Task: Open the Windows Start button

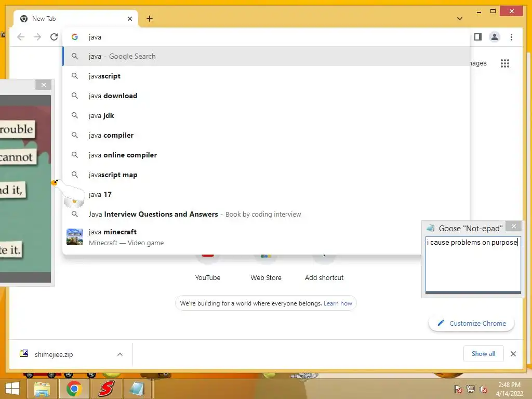Action: click(12, 389)
